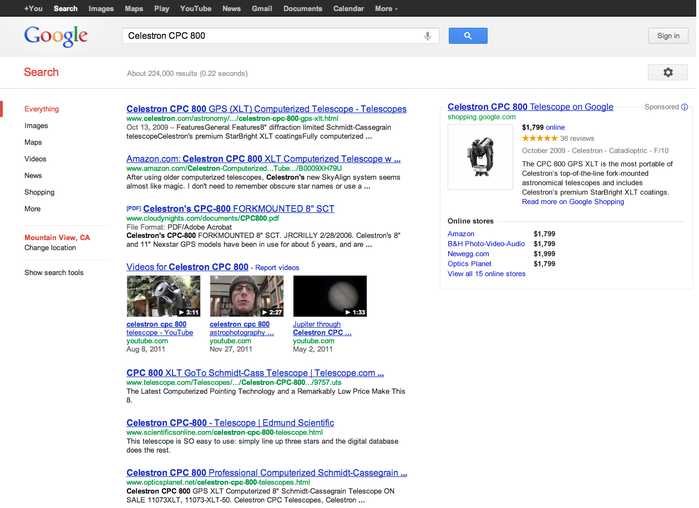699x508 pixels.
Task: Click Change location link
Action: click(x=50, y=248)
